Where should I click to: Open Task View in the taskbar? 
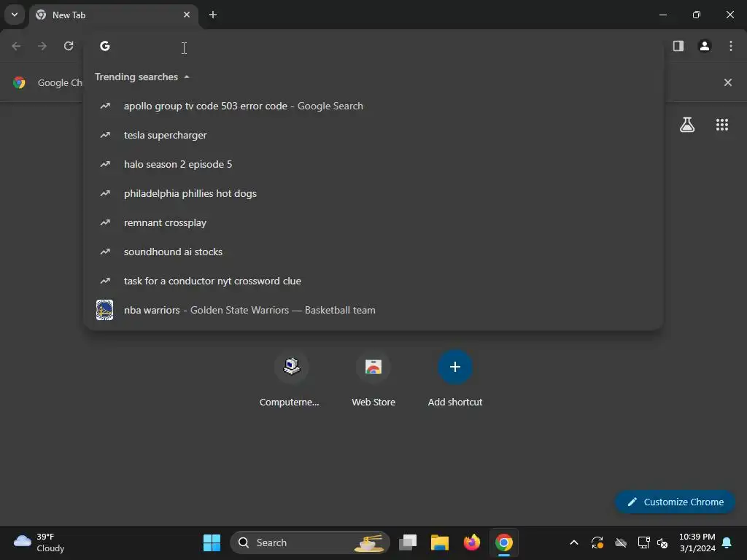point(408,542)
